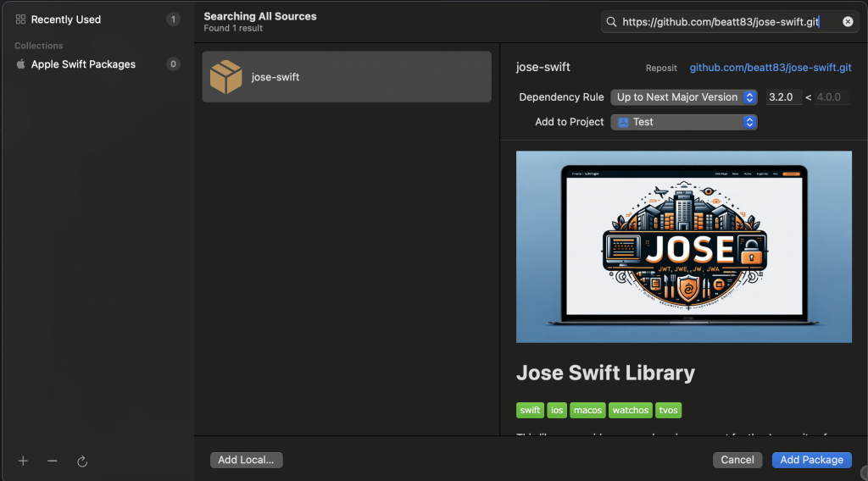This screenshot has height=481, width=868.
Task: Click the Add Local... button
Action: tap(247, 460)
